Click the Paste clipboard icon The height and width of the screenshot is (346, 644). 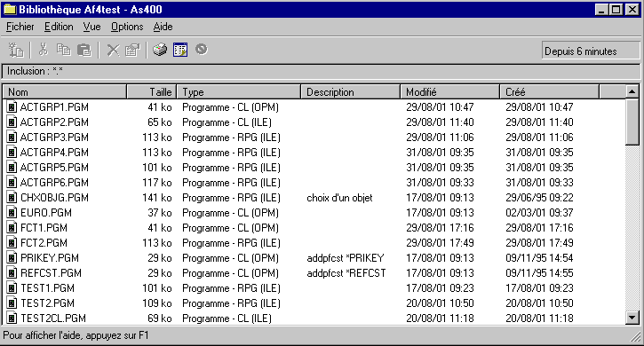[84, 50]
